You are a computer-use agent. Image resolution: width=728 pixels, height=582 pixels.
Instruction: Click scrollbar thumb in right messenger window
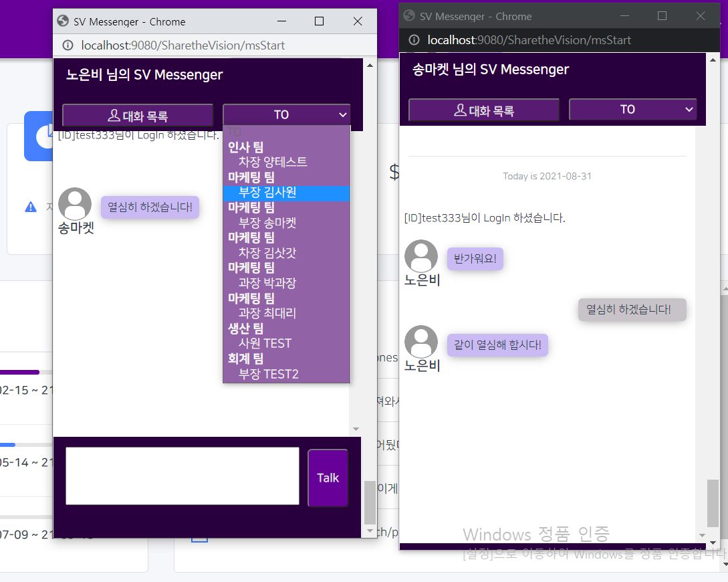pyautogui.click(x=713, y=502)
